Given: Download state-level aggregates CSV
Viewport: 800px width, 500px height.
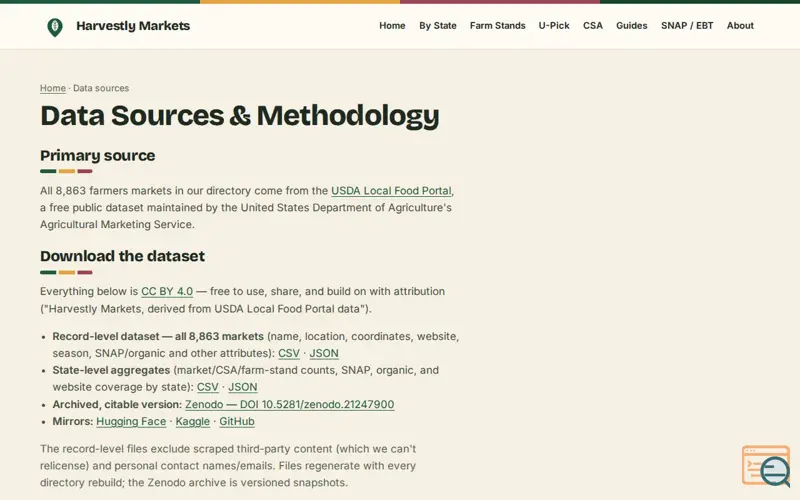Looking at the screenshot, I should [x=208, y=387].
